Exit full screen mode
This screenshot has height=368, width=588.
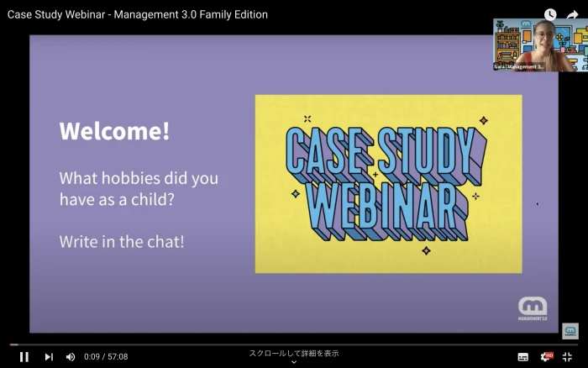[x=568, y=356]
